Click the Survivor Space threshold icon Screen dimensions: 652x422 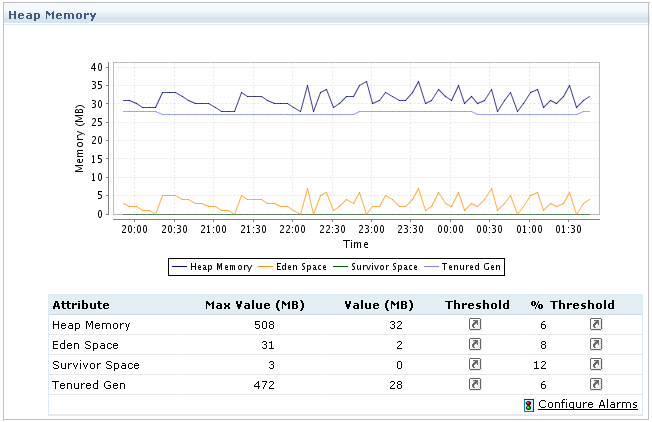pyautogui.click(x=477, y=364)
